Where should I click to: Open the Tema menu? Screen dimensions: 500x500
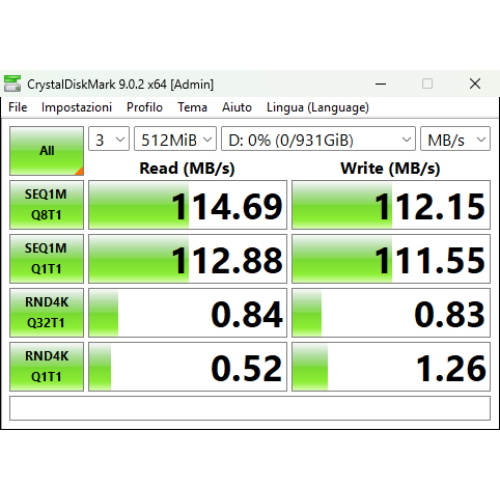pyautogui.click(x=192, y=107)
